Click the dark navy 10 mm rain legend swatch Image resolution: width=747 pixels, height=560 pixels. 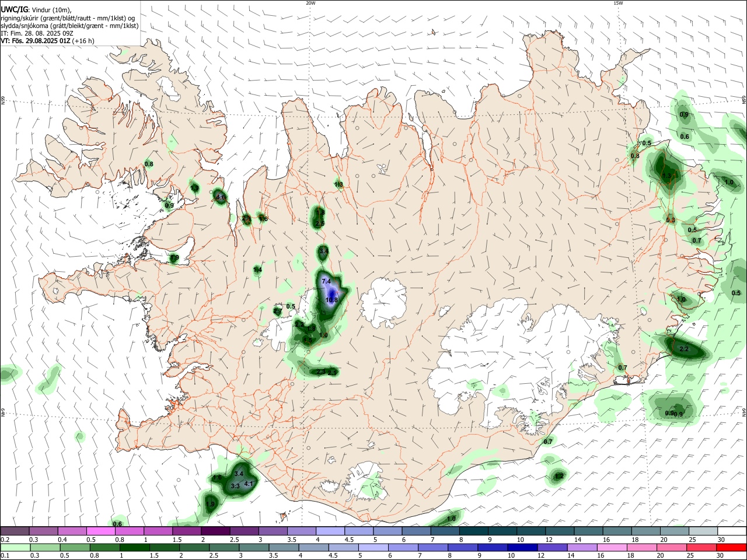pos(522,547)
